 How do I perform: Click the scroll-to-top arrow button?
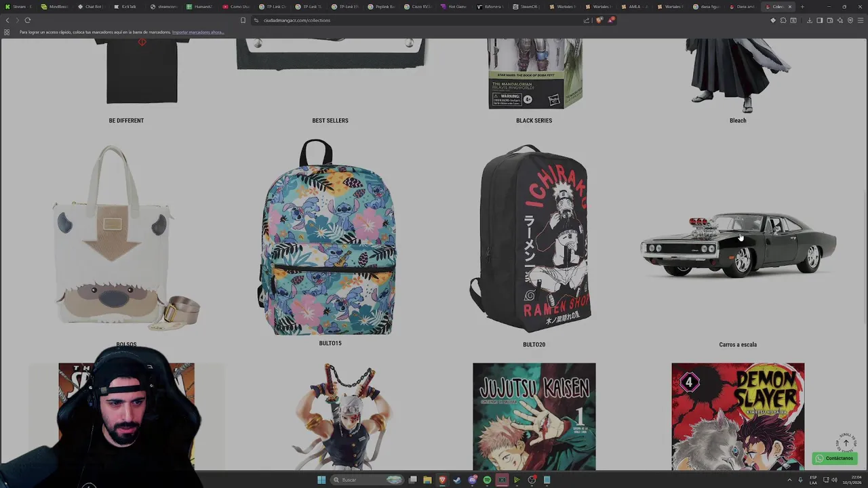pyautogui.click(x=846, y=443)
